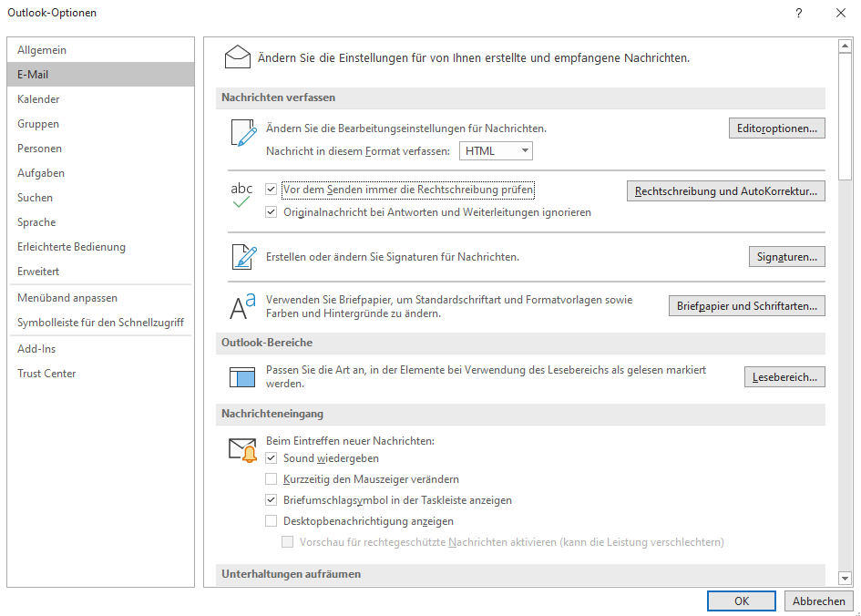Click the reading pane layout icon

click(242, 377)
